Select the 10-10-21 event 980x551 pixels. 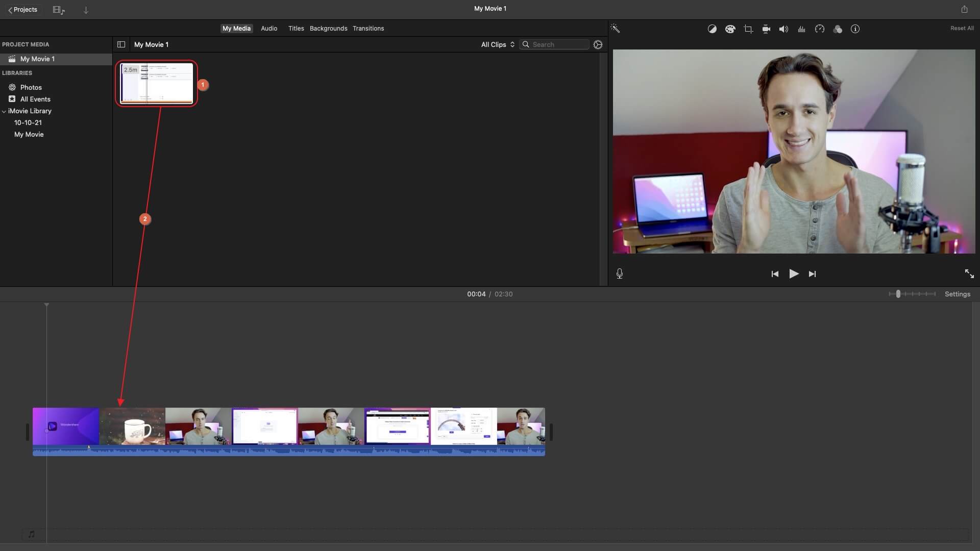28,123
